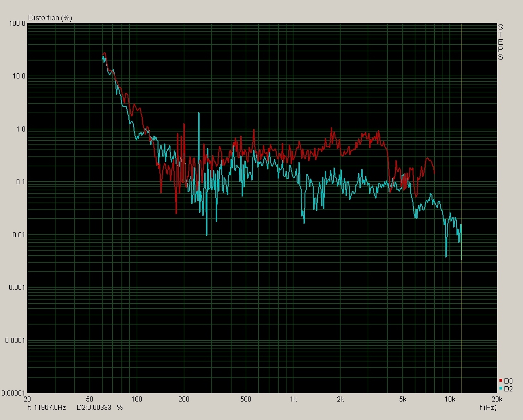Click the 1k tick label on frequency axis
The height and width of the screenshot is (420, 523).
pyautogui.click(x=293, y=399)
